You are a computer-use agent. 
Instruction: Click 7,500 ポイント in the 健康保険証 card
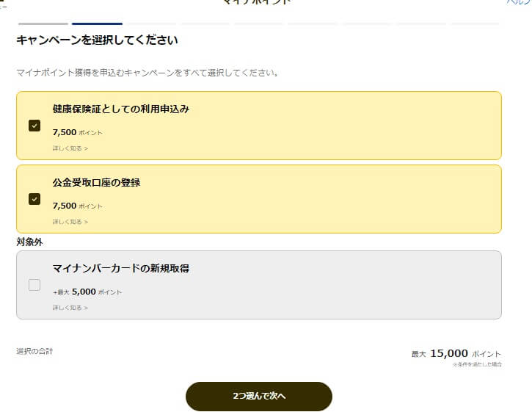tap(77, 133)
